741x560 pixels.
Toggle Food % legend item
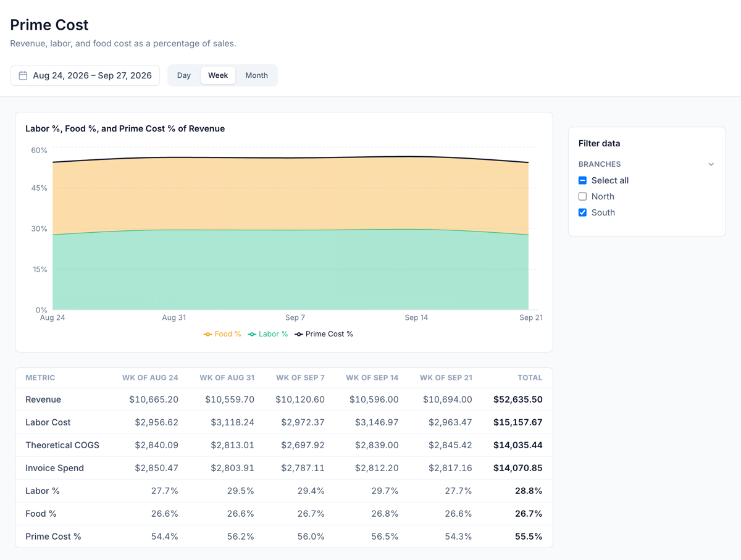click(222, 334)
